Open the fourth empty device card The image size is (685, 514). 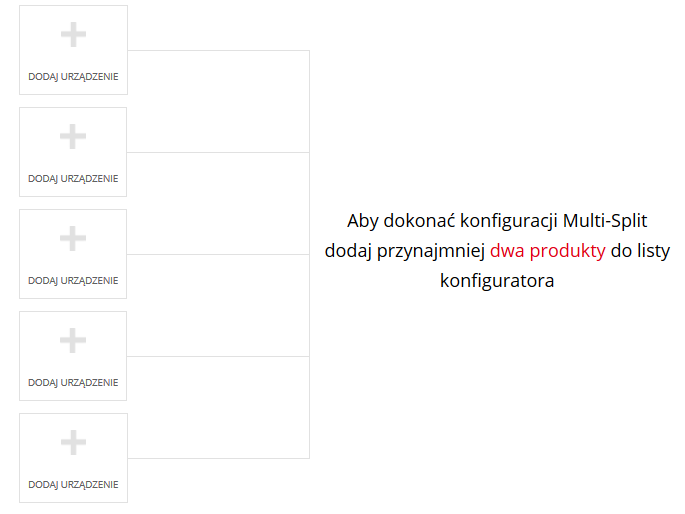[73, 356]
